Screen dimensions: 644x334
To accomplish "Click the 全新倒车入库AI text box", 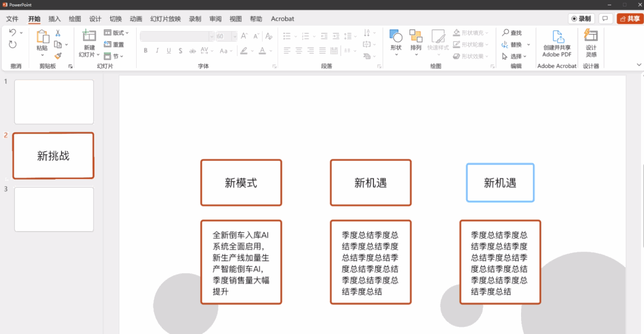I will 241,262.
